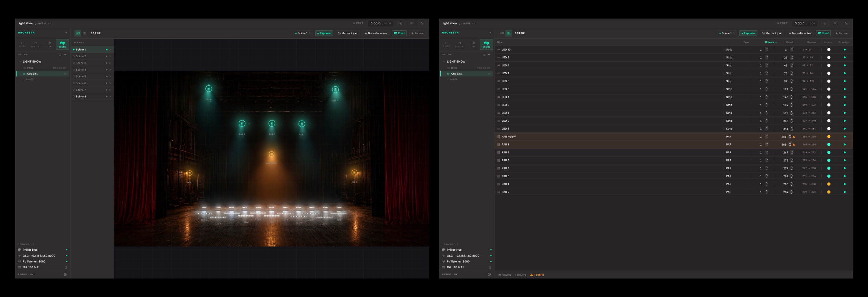Click Nouvelle scène in stage window

point(376,33)
